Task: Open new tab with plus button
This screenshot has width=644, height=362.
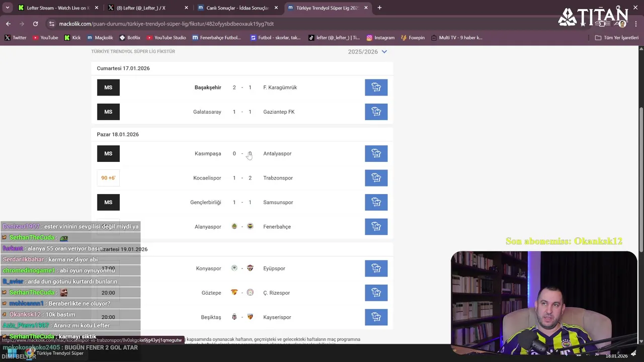Action: 379,8
